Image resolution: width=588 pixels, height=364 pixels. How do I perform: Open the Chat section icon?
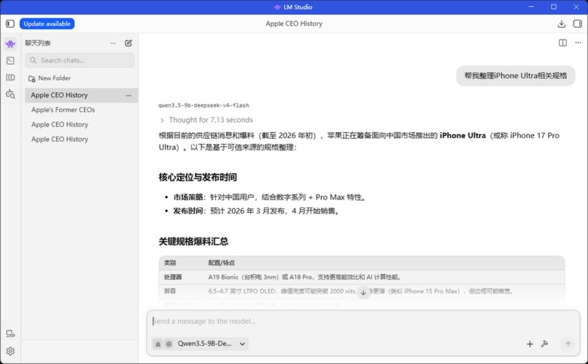pos(10,44)
